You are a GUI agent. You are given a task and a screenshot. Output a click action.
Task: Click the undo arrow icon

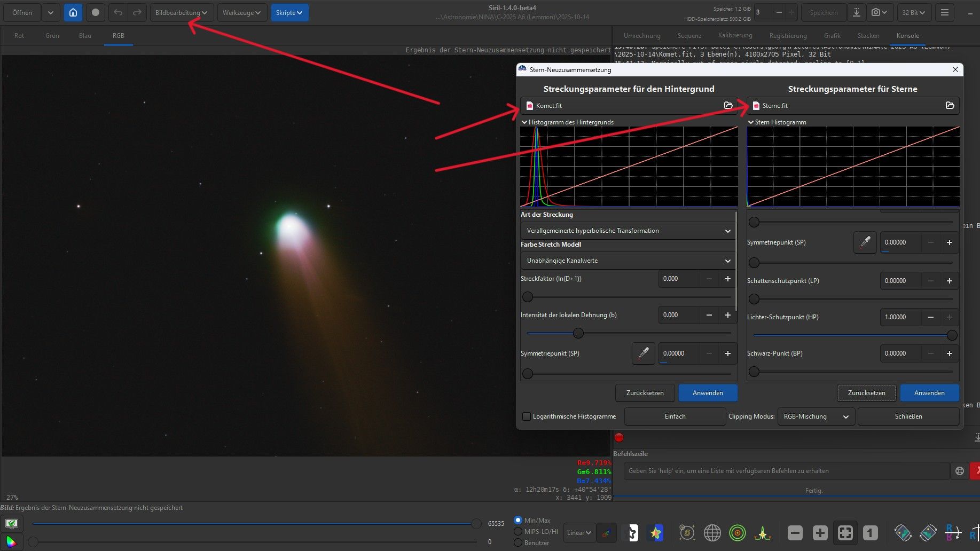118,13
